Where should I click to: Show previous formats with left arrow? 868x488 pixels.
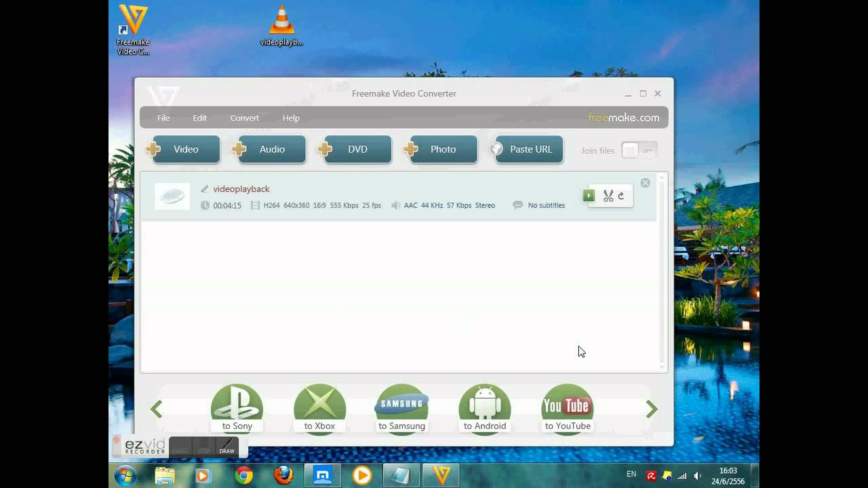(x=157, y=409)
